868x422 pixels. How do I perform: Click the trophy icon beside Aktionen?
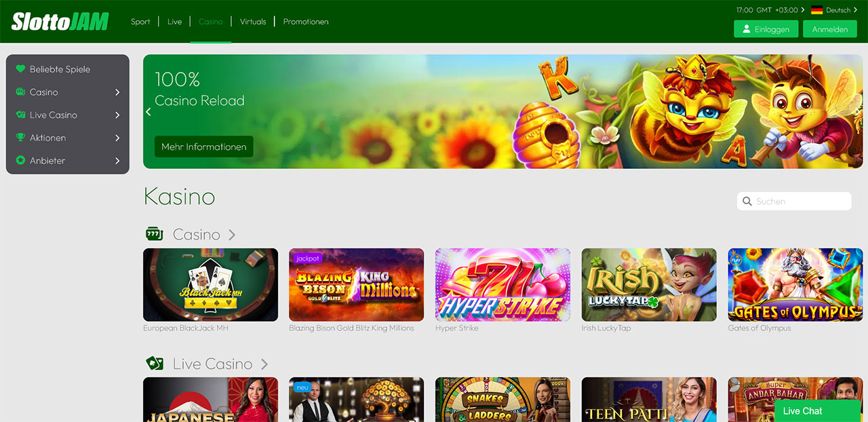20,138
